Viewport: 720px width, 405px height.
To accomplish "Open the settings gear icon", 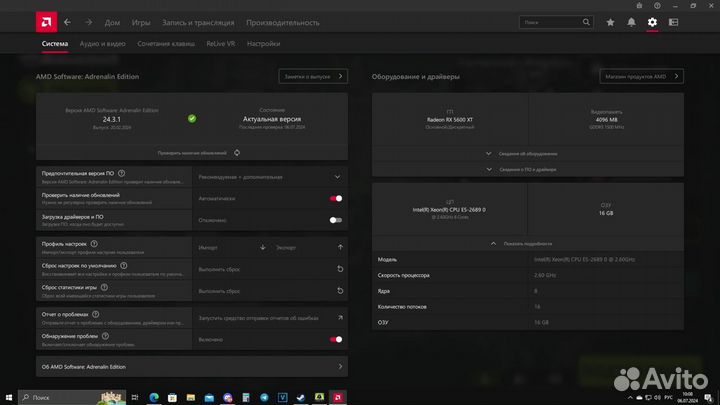I will (x=653, y=21).
